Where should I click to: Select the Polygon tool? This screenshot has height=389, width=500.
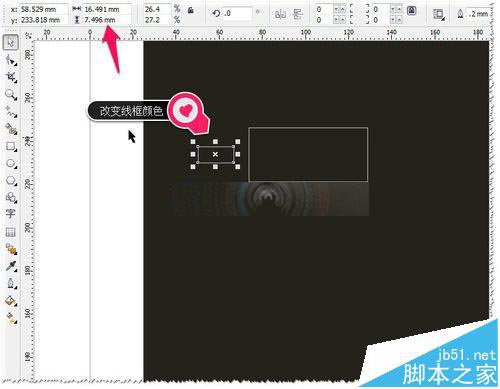click(11, 180)
